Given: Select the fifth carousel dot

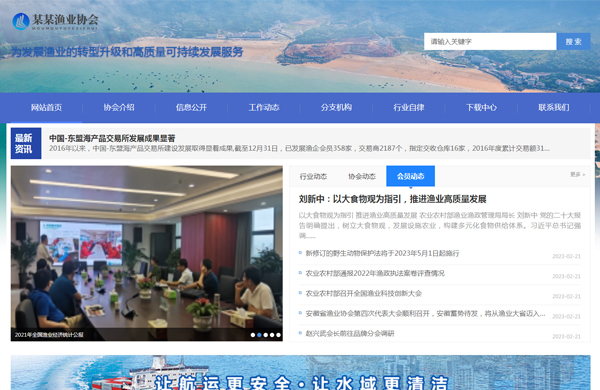Looking at the screenshot, I should click(x=279, y=335).
